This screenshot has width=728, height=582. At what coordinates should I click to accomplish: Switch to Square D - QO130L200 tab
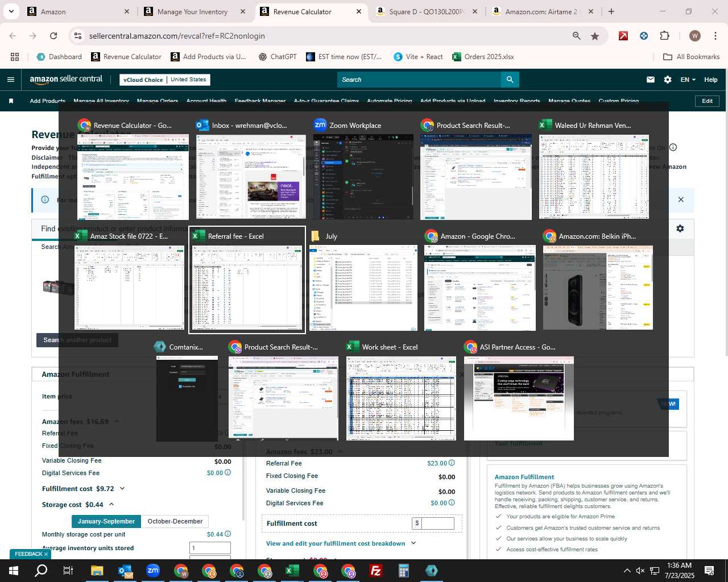coord(425,11)
